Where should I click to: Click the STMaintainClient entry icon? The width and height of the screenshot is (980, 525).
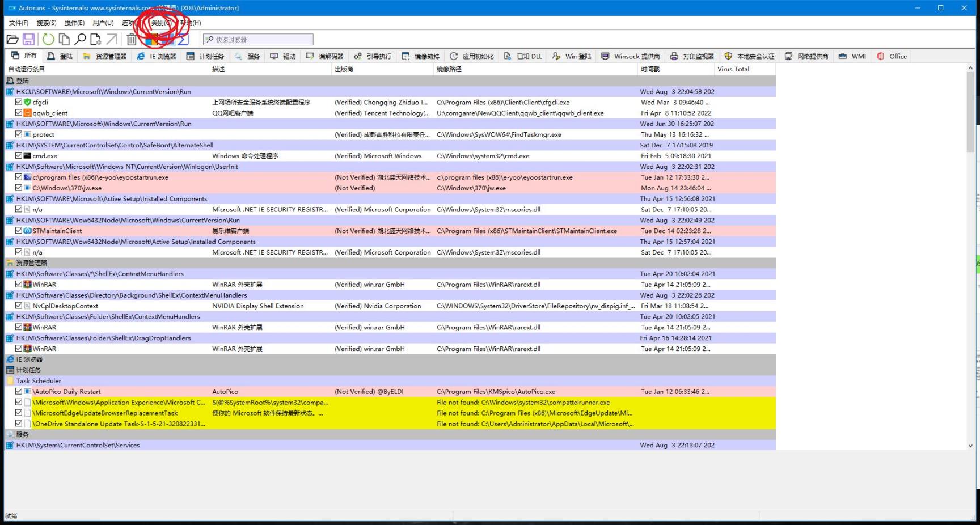tap(27, 231)
